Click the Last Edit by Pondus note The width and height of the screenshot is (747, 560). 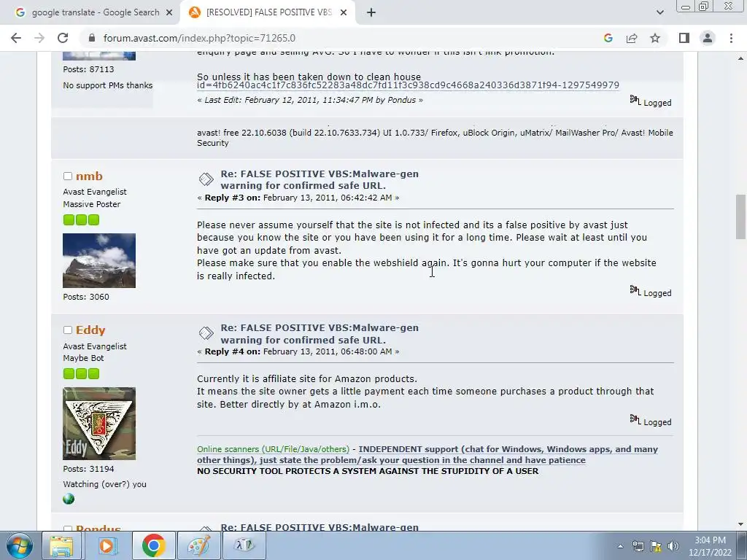(x=310, y=100)
